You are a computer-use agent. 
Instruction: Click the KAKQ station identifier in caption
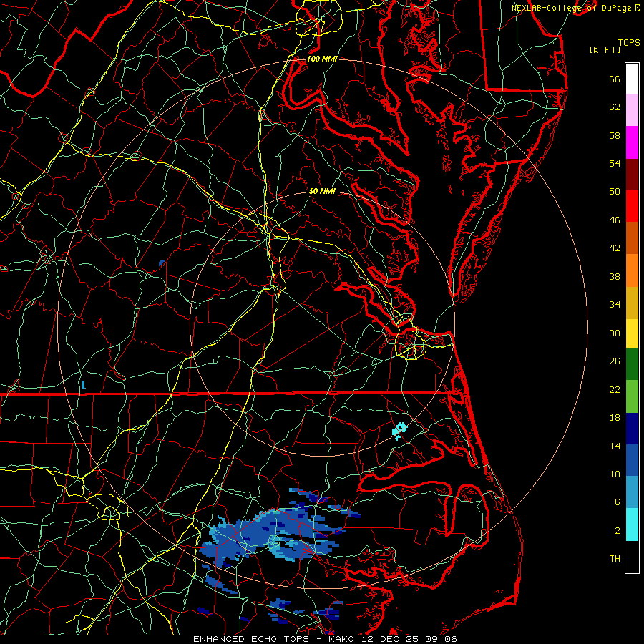pyautogui.click(x=343, y=639)
